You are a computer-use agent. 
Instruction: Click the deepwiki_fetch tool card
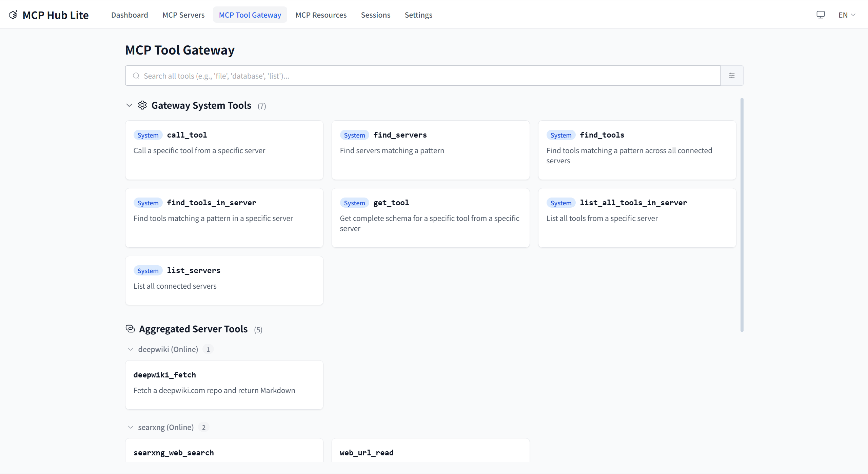tap(224, 385)
